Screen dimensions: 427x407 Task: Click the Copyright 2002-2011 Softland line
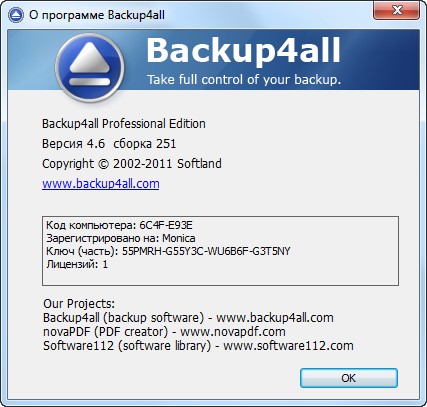point(132,164)
